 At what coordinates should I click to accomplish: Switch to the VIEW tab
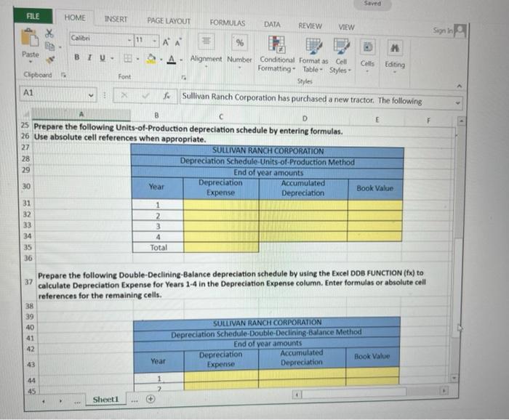tap(346, 27)
